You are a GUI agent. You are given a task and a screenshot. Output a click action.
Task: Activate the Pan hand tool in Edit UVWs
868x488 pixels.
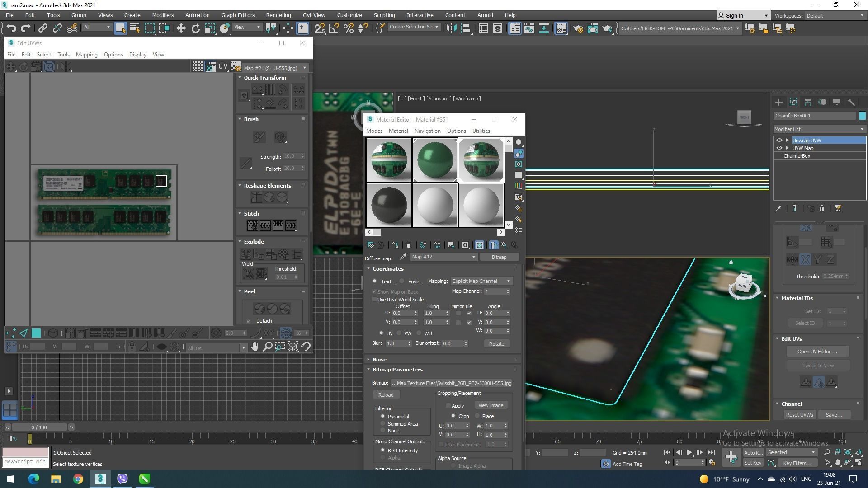pos(255,347)
